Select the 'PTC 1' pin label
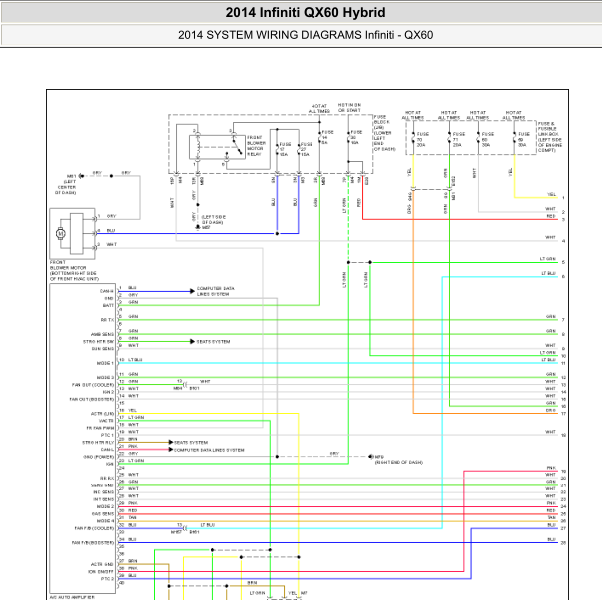This screenshot has height=600, width=602. (107, 435)
